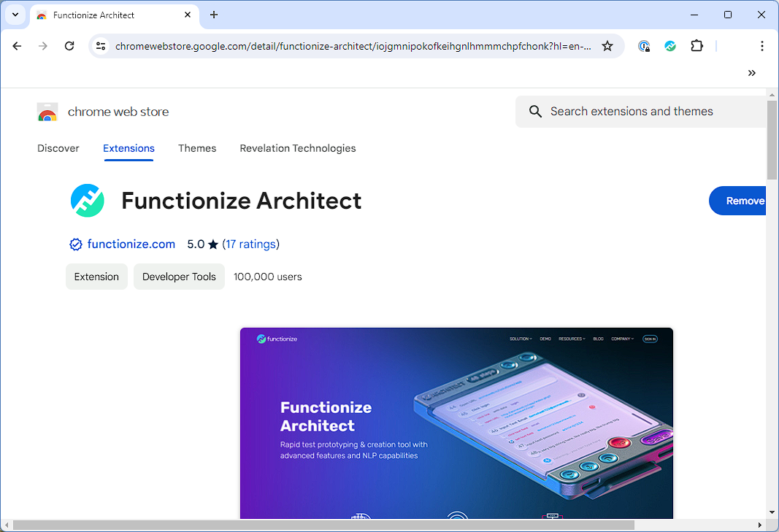
Task: Select the Revelation Technologies tab
Action: [298, 148]
